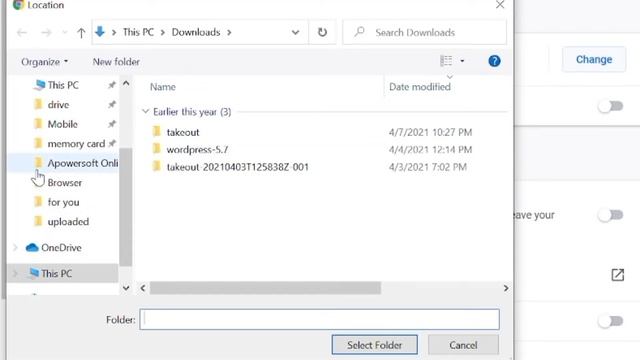
Task: Select the Mobile folder in sidebar
Action: [62, 124]
